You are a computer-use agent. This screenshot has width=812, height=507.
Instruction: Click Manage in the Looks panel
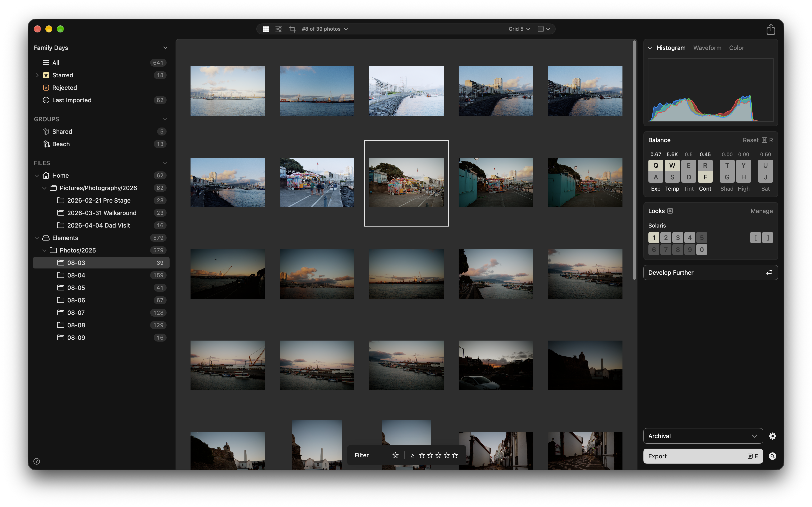click(761, 211)
